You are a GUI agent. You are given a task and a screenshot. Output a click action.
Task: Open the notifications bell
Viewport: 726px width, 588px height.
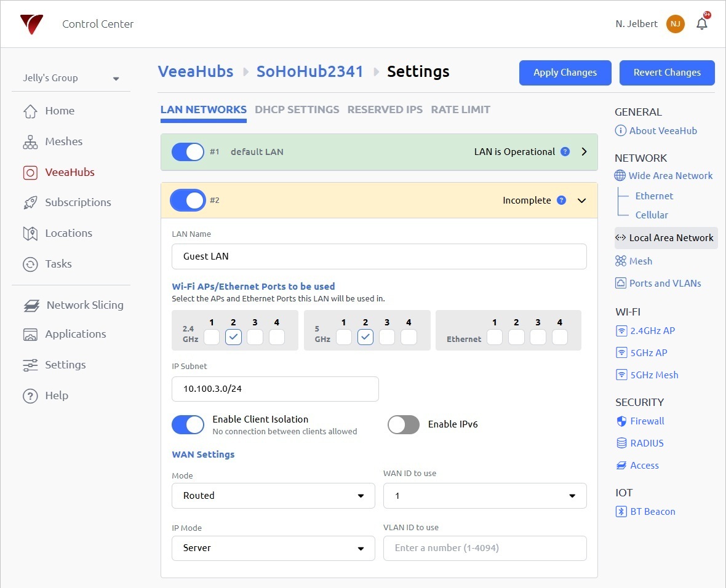tap(702, 23)
